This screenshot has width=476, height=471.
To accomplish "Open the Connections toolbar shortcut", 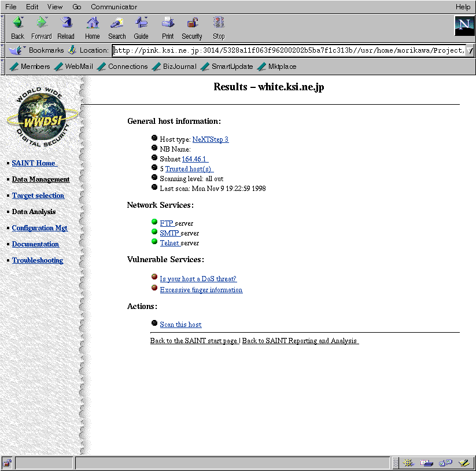I will pyautogui.click(x=123, y=67).
